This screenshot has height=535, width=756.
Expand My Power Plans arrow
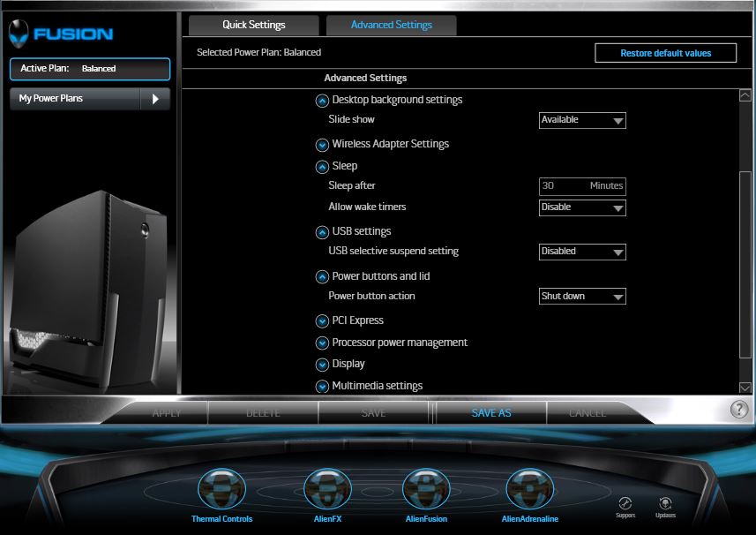coord(155,99)
